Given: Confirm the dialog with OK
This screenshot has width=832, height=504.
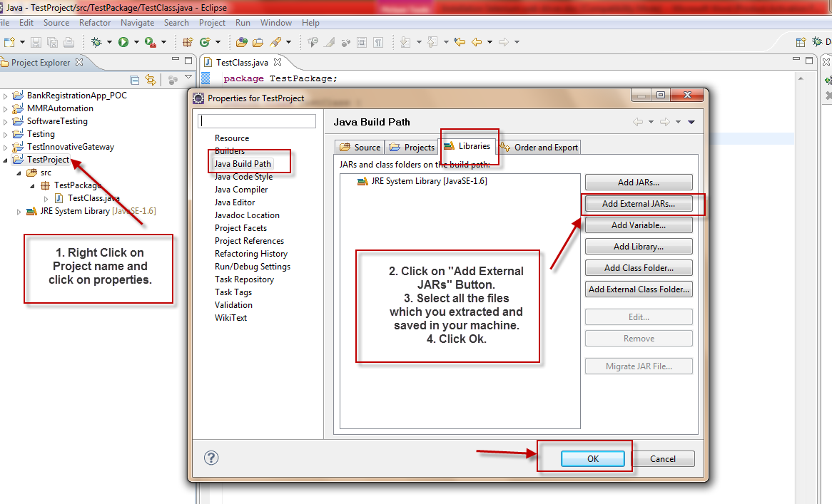Looking at the screenshot, I should pyautogui.click(x=593, y=459).
